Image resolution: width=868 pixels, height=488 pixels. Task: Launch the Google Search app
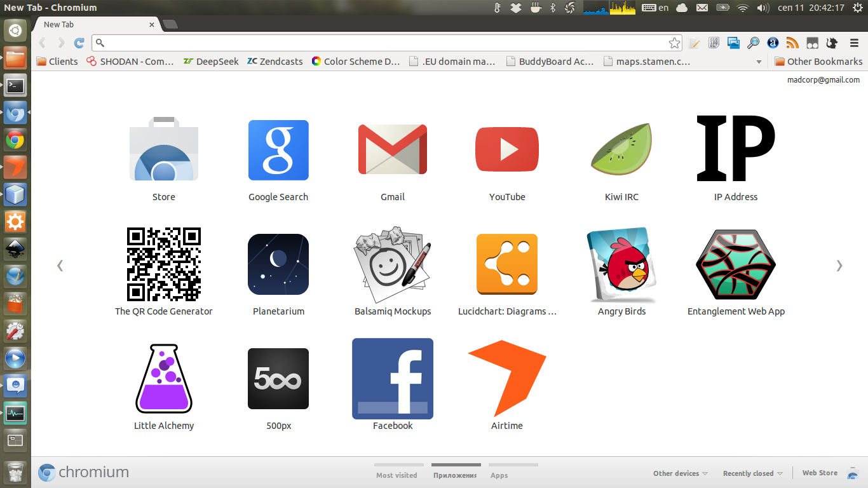tap(278, 150)
